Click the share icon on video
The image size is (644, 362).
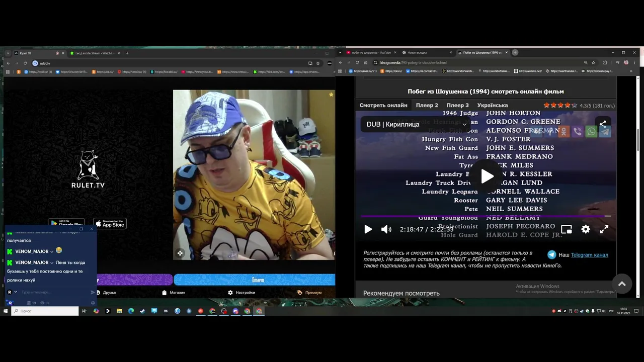tap(603, 124)
